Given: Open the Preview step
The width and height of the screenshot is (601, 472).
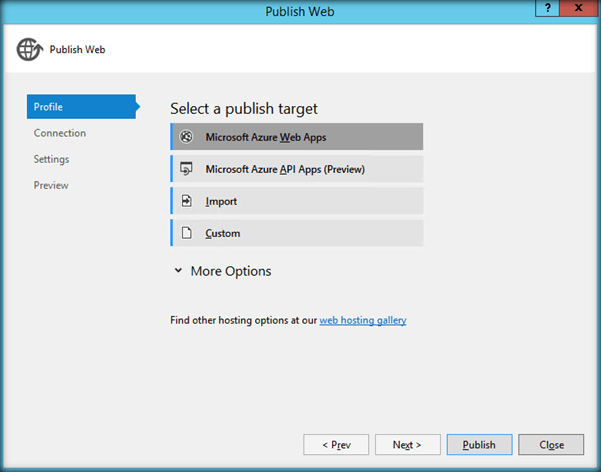Looking at the screenshot, I should click(51, 185).
